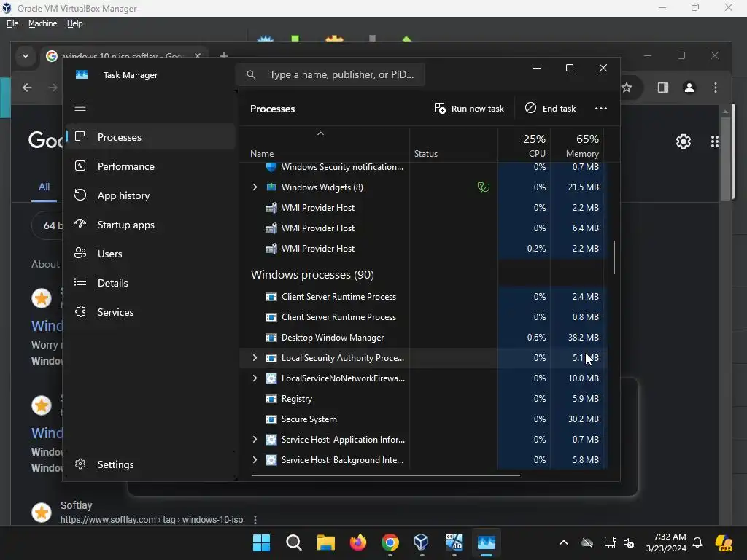Screen dimensions: 747x560
Task: Show hidden system tray icons chevron
Action: click(564, 542)
